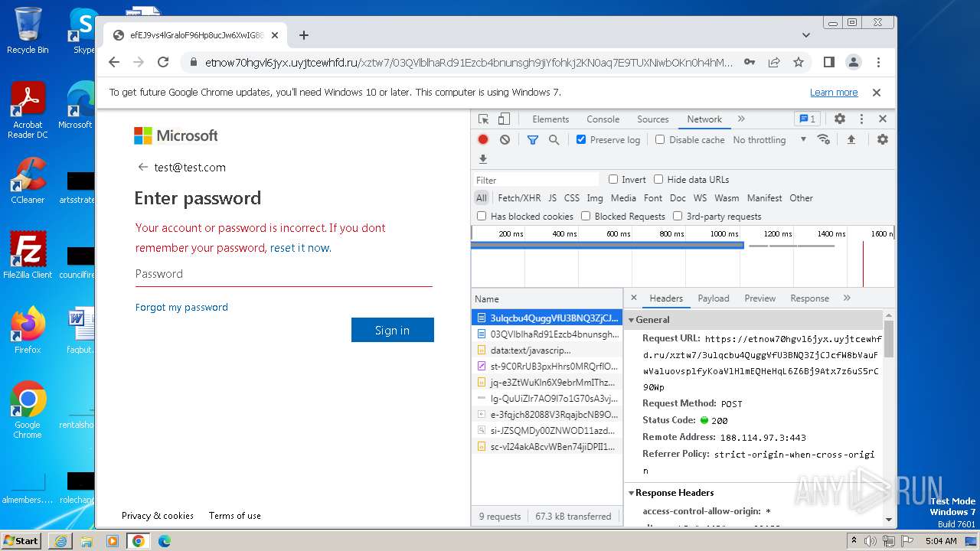Image resolution: width=980 pixels, height=551 pixels.
Task: Switch to Elements panel tab
Action: click(x=550, y=119)
